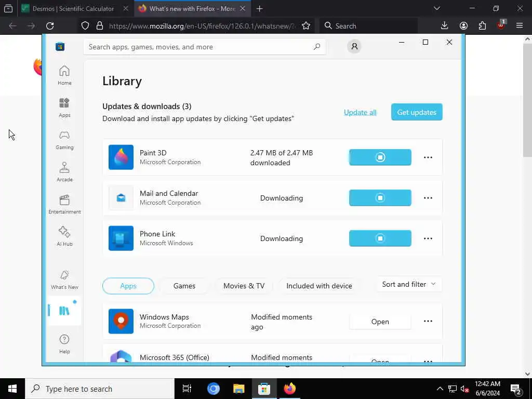Image resolution: width=532 pixels, height=399 pixels.
Task: Select the Games filter tab
Action: coord(184,286)
